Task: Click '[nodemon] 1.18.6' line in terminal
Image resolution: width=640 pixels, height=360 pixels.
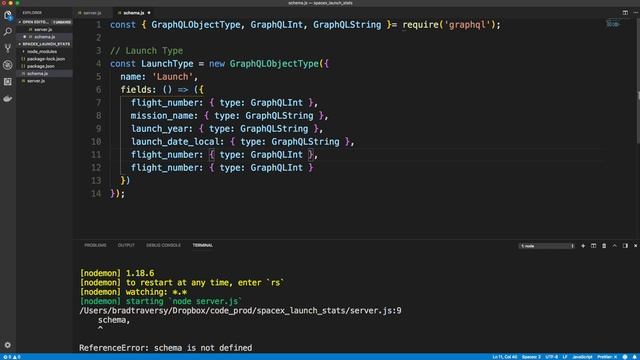Action: [x=117, y=273]
